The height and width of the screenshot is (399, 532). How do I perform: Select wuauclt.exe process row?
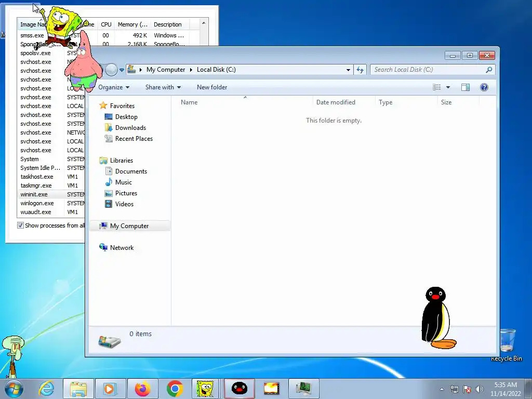(51, 212)
